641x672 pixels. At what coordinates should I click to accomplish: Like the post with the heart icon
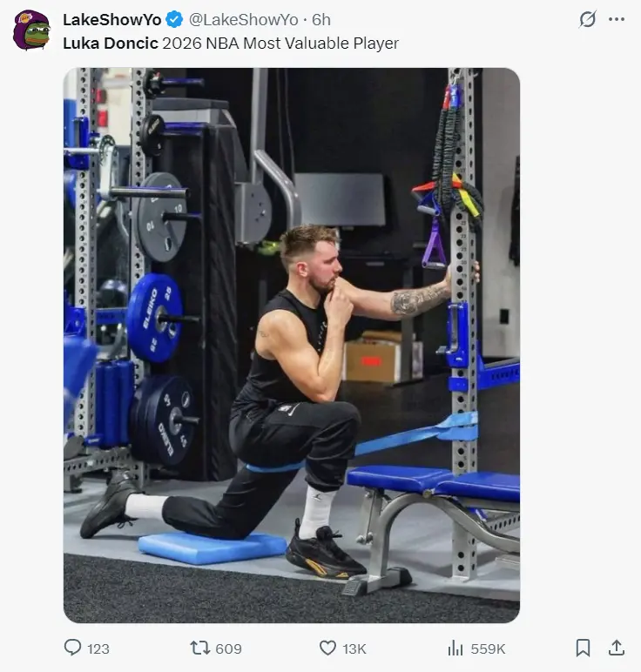pyautogui.click(x=328, y=648)
